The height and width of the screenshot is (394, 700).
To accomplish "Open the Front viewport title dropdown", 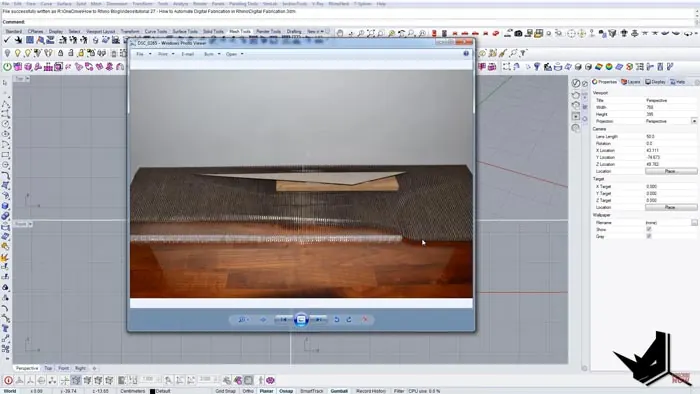I will coord(30,224).
